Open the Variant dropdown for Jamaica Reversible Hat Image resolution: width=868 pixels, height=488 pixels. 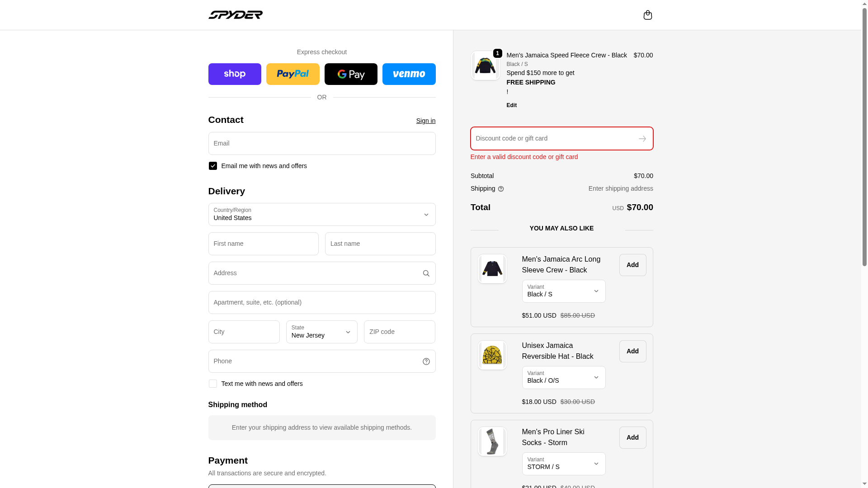[563, 377]
